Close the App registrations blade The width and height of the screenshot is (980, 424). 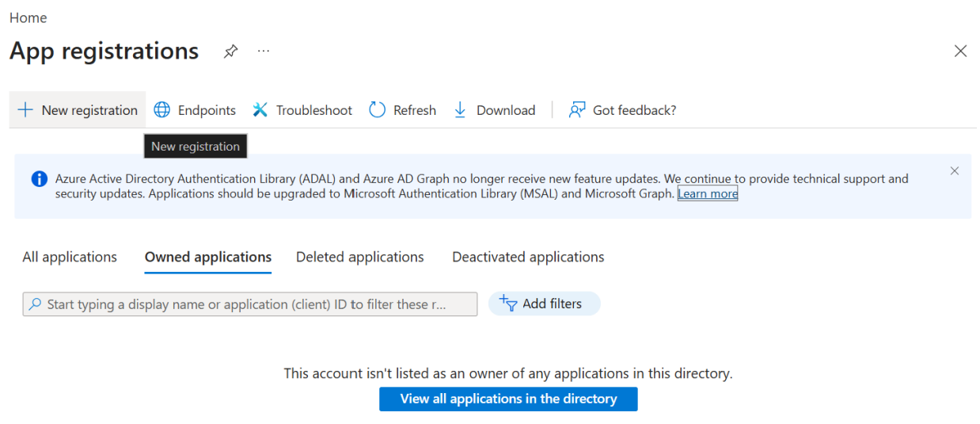pyautogui.click(x=960, y=51)
